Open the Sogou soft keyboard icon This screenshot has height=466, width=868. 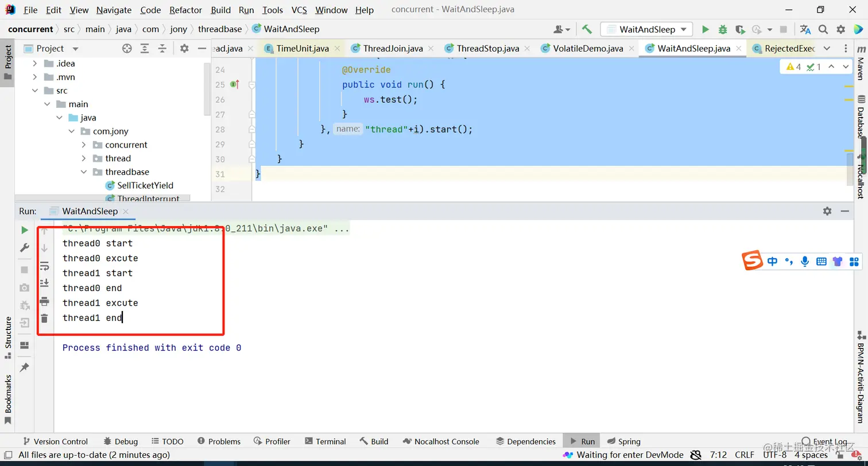[821, 262]
